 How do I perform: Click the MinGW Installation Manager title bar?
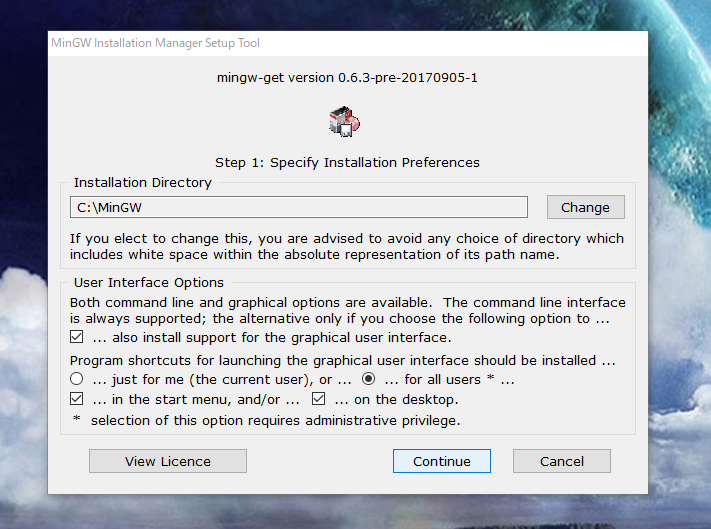coord(348,43)
